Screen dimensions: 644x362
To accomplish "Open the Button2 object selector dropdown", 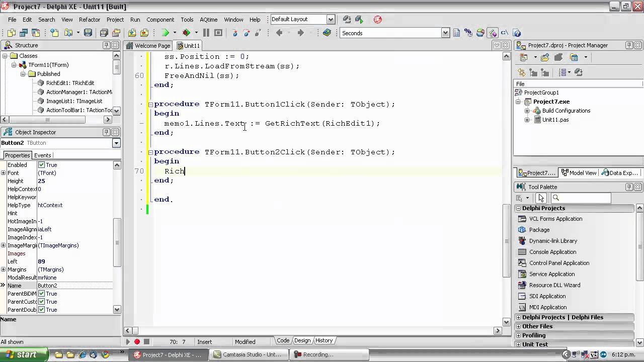I will pos(116,143).
